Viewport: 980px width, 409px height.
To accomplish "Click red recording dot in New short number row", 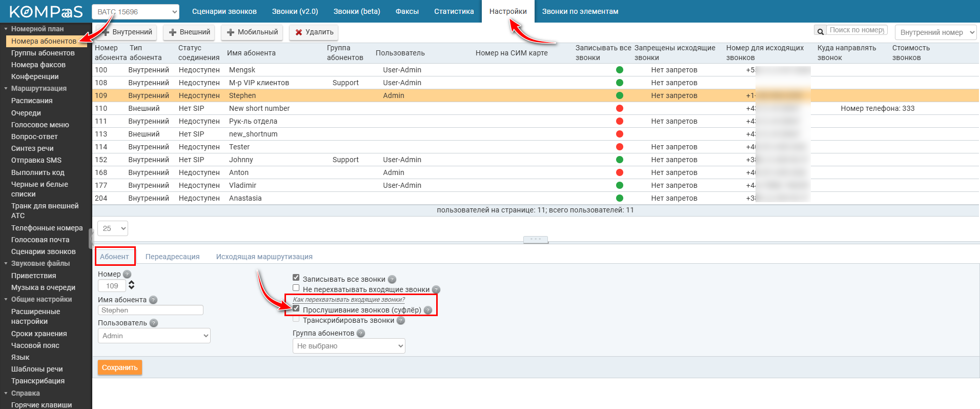I will (x=620, y=108).
